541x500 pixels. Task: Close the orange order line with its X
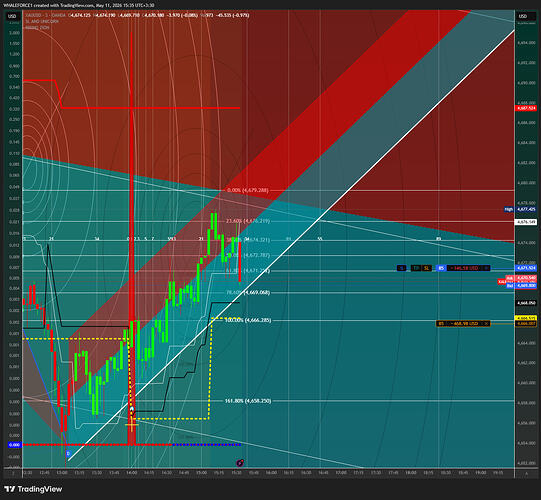pos(486,324)
